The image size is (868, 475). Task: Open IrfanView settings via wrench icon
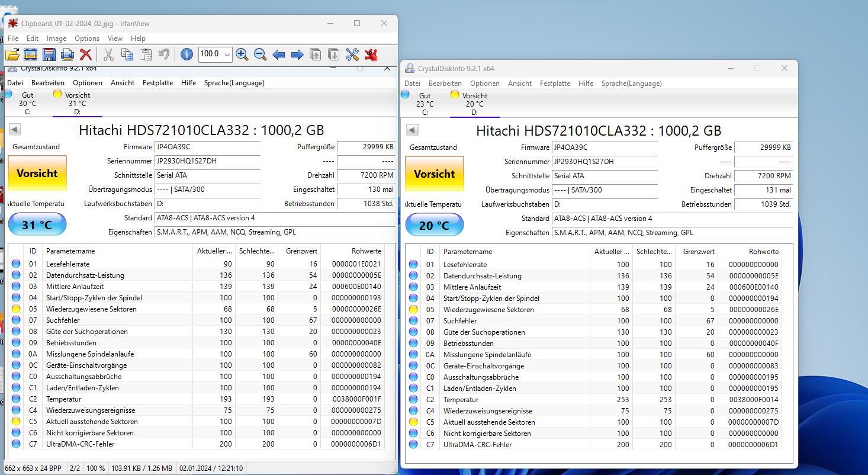[x=352, y=54]
